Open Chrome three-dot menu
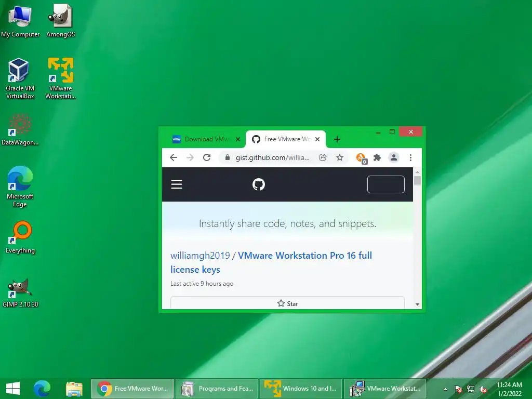 410,157
